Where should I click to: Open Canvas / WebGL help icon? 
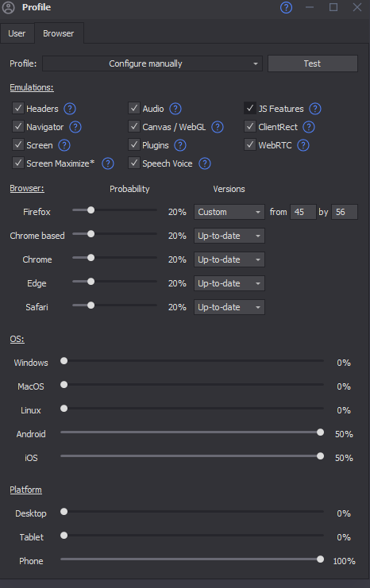[218, 127]
